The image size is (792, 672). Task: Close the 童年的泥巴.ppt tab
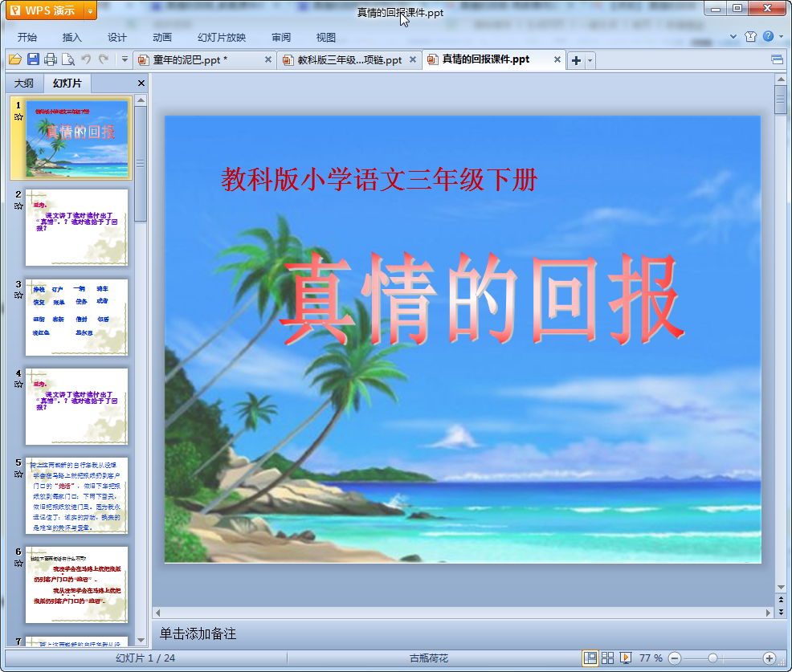pos(268,59)
